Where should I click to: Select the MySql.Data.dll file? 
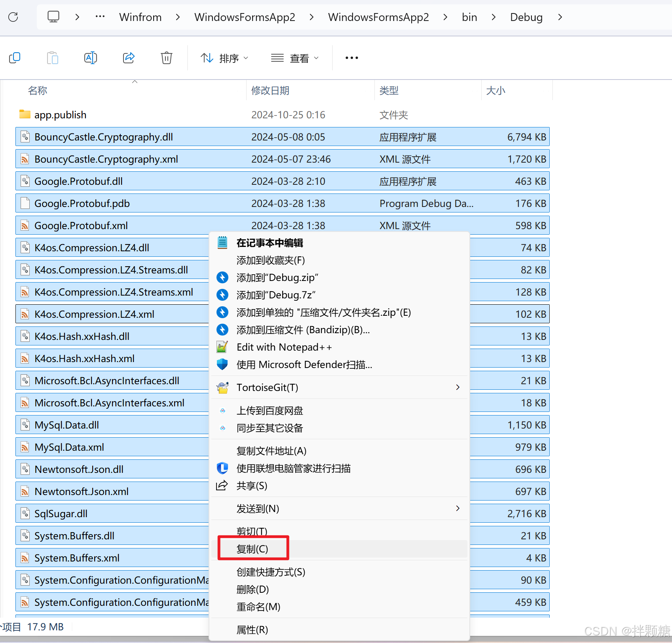tap(66, 425)
